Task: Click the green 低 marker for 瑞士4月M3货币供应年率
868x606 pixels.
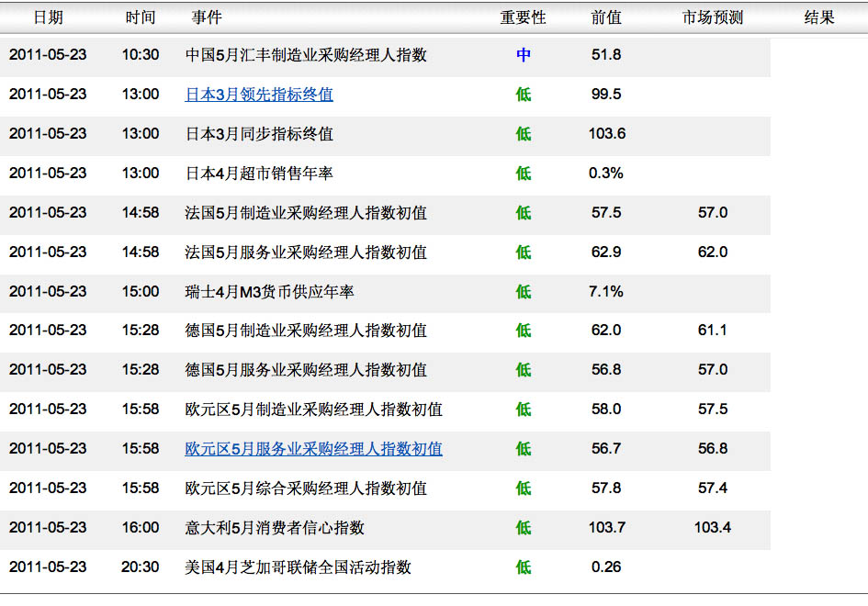Action: click(x=524, y=292)
